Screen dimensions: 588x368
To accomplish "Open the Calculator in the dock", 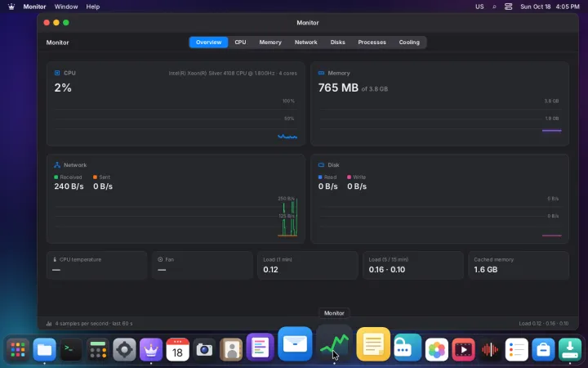I will (98, 350).
